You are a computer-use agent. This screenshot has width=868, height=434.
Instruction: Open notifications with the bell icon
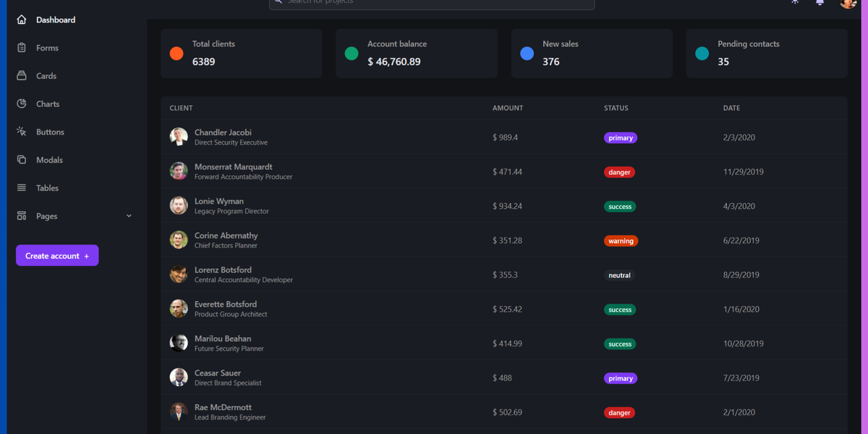click(x=820, y=4)
